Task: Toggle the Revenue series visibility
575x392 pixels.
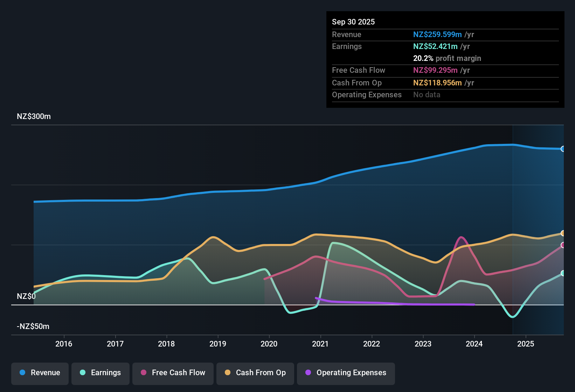Action: [40, 373]
